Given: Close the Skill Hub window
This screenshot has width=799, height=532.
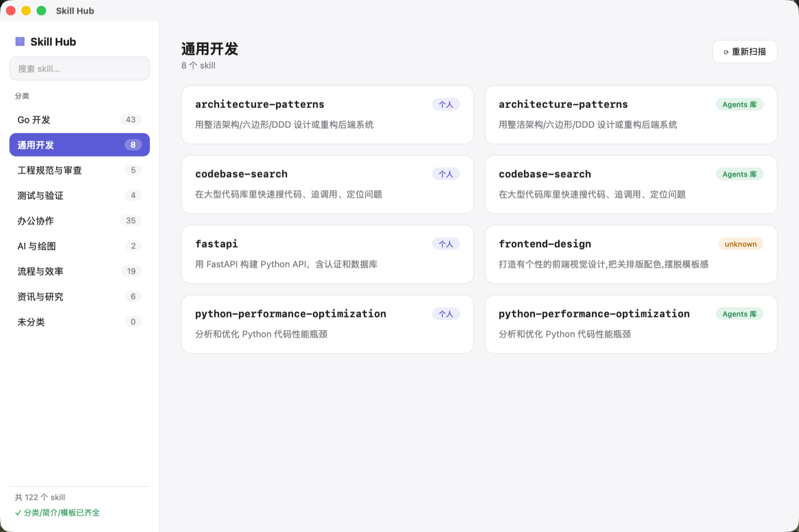Looking at the screenshot, I should pos(11,10).
